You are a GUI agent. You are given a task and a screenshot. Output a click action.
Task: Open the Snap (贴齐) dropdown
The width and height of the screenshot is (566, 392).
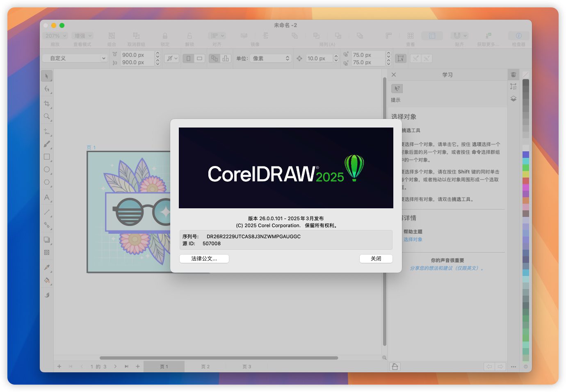(x=459, y=36)
